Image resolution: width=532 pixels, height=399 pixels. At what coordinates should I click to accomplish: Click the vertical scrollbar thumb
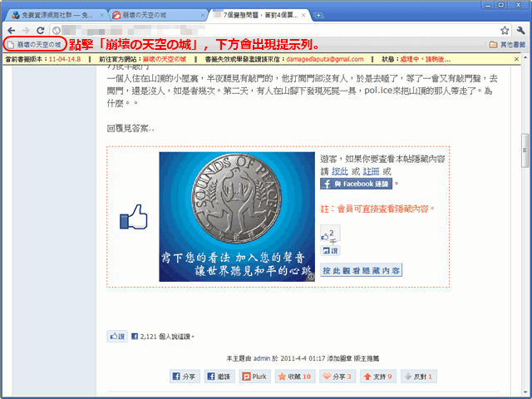pyautogui.click(x=525, y=150)
